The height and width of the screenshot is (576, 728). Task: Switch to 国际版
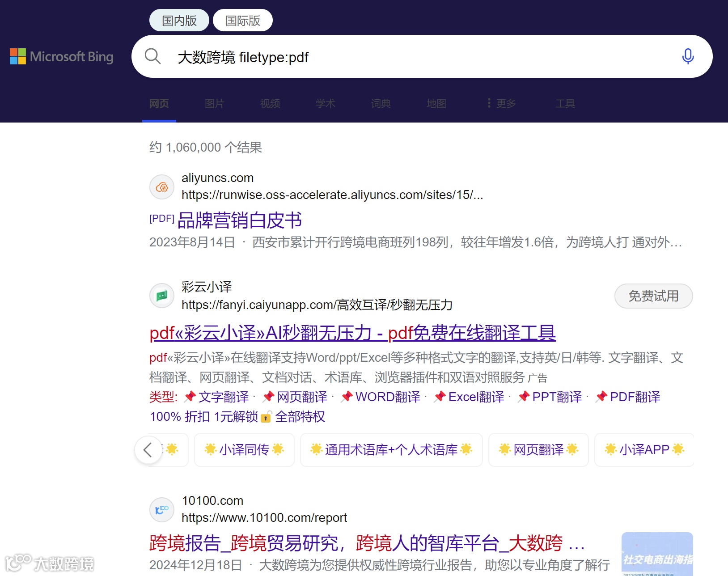pos(243,20)
